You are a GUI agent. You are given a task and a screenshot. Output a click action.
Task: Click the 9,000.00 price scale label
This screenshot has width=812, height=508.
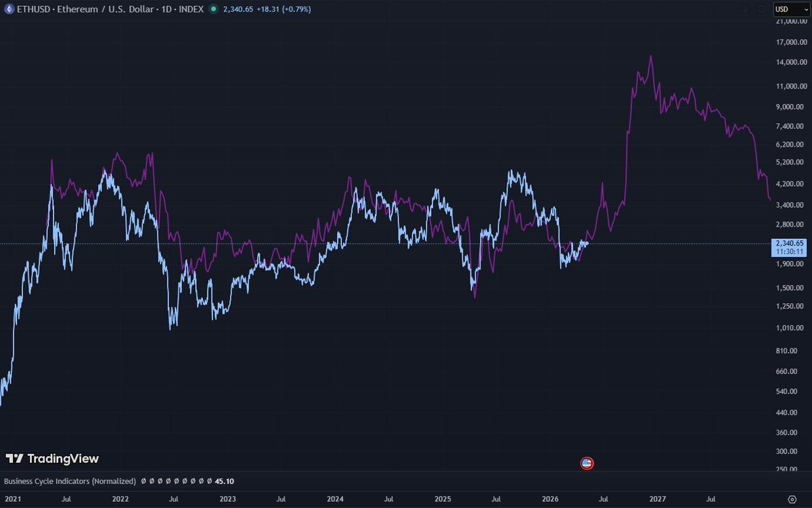point(790,107)
